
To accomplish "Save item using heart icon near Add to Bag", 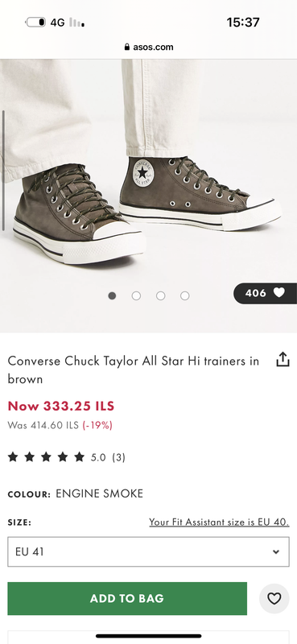I will (274, 598).
